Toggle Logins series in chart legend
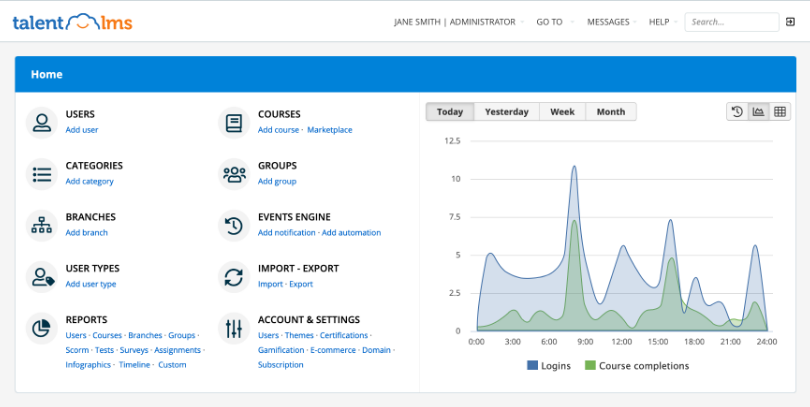Viewport: 810px width, 407px height. (549, 366)
